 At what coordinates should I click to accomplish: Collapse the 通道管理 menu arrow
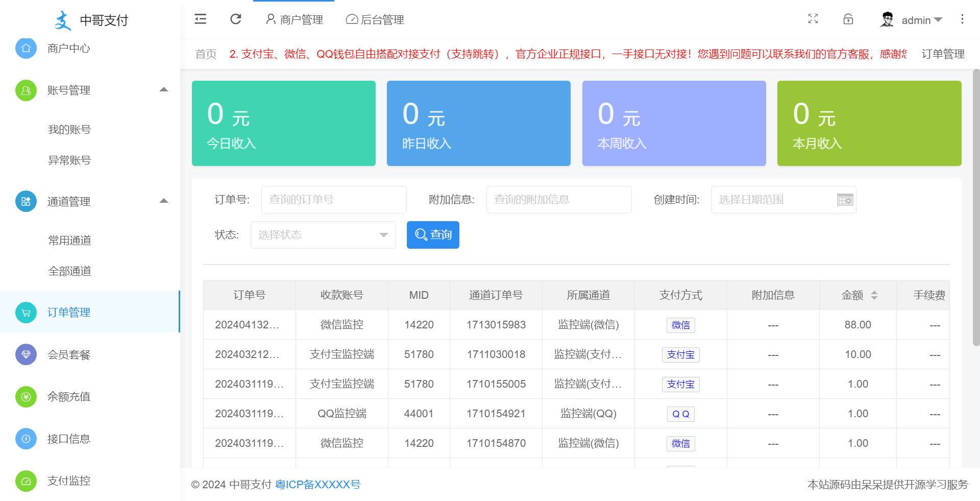tap(164, 201)
